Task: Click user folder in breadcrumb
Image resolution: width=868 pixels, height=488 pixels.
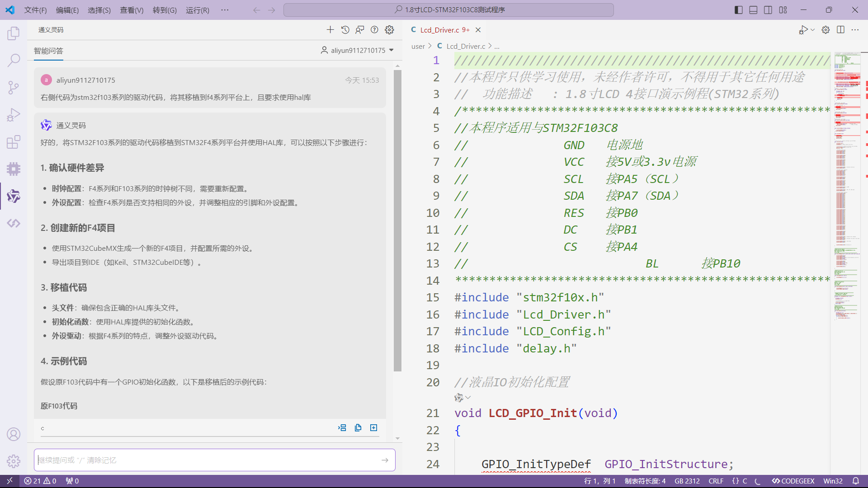Action: [x=418, y=46]
